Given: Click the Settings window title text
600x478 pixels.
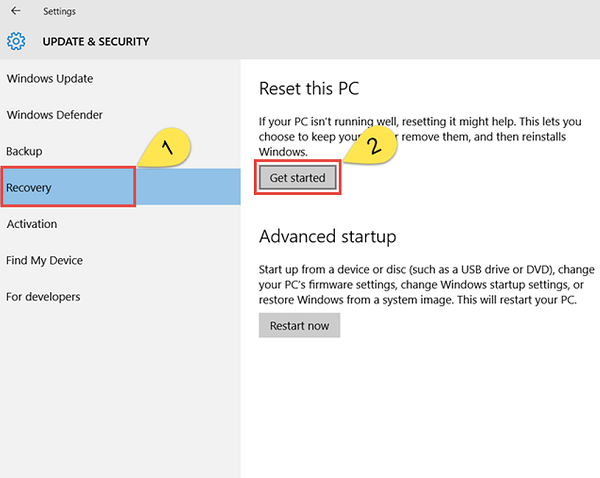Looking at the screenshot, I should pos(58,12).
